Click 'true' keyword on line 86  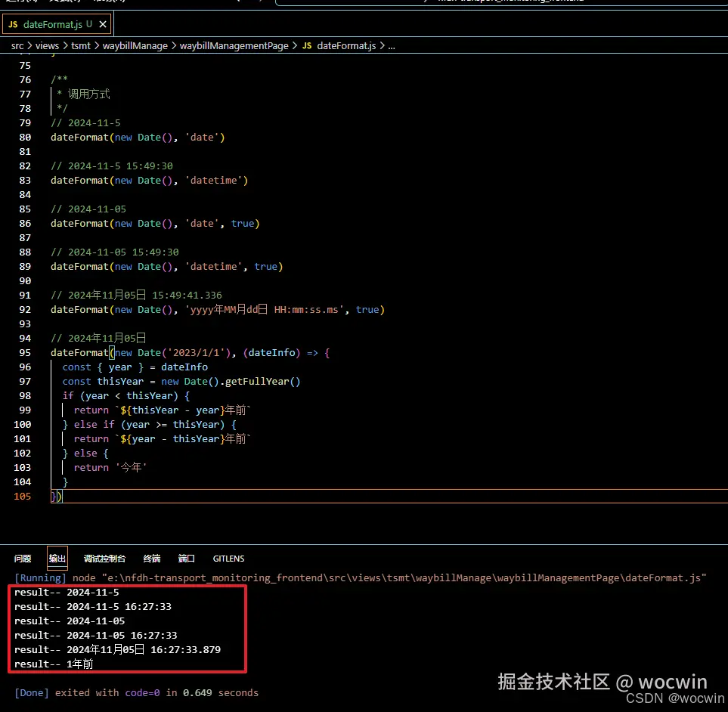pyautogui.click(x=243, y=223)
